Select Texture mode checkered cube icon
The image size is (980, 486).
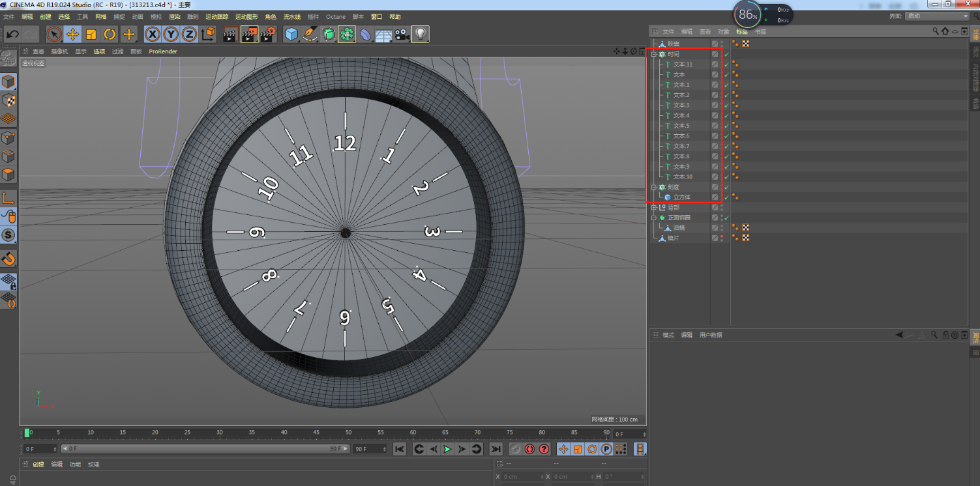click(x=8, y=100)
